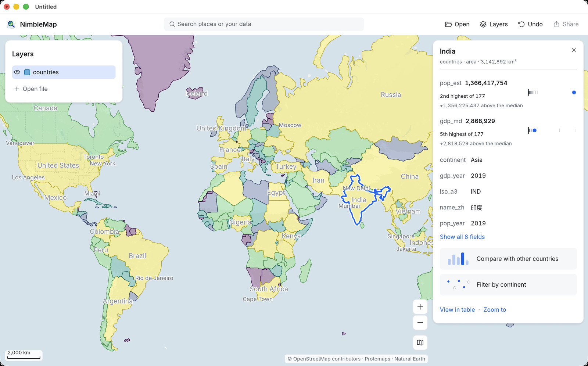588x366 pixels.
Task: Click the China label on the map
Action: (x=410, y=176)
